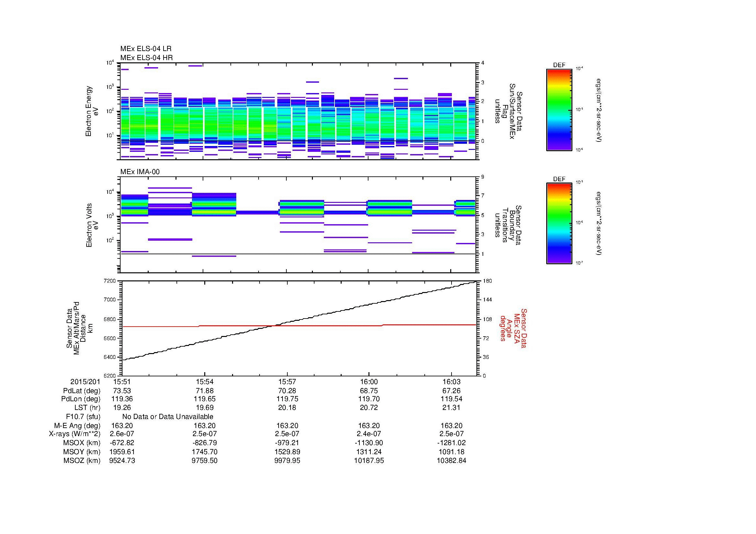Viewport: 756px width, 534px height.
Task: Click X-rays value 2.6e-07
Action: tap(122, 434)
